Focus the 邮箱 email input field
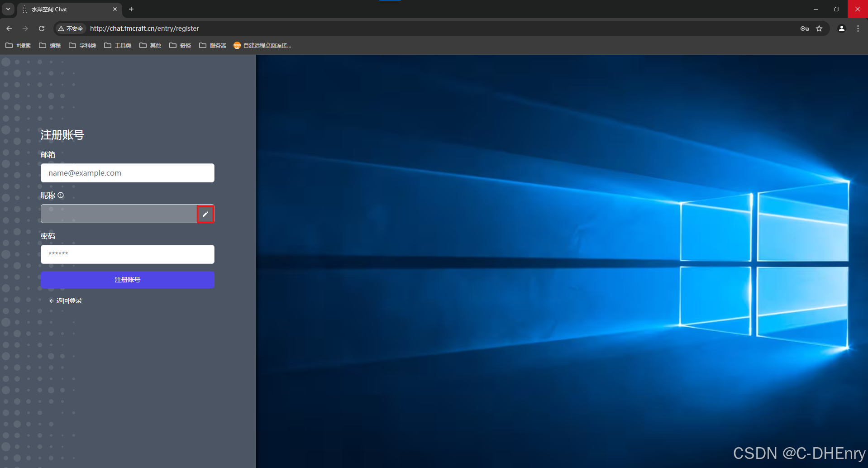 (128, 173)
